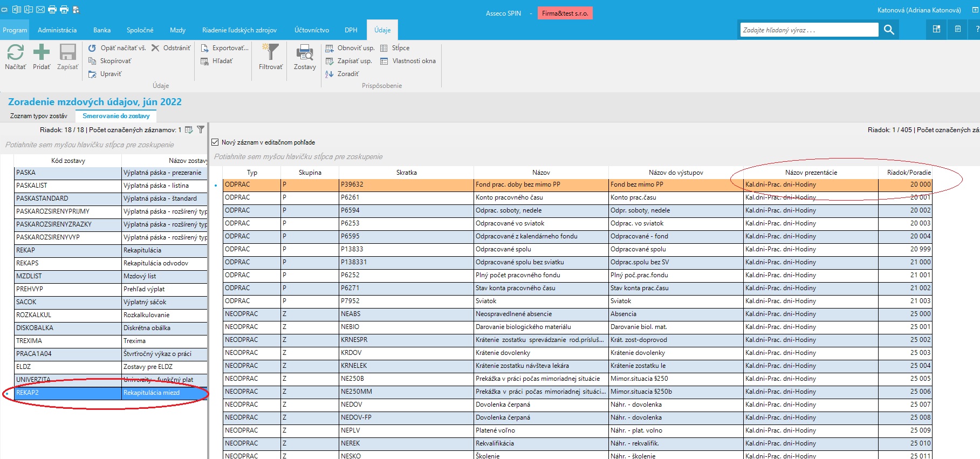The height and width of the screenshot is (459, 980).
Task: Click the P6261 Skratka cell
Action: 407,197
